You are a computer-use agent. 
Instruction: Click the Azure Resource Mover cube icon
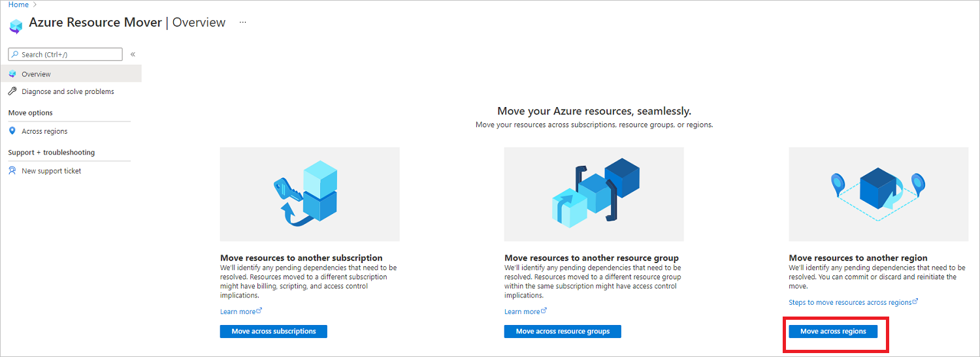[x=16, y=25]
